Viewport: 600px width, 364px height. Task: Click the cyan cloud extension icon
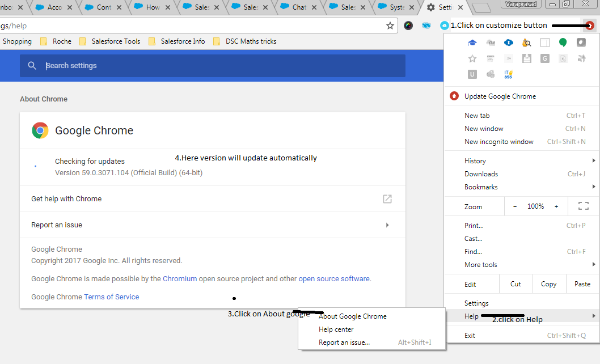point(444,26)
